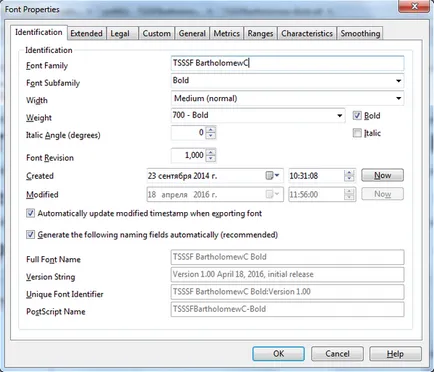Select the Identification tab
The height and width of the screenshot is (372, 434).
coord(39,32)
